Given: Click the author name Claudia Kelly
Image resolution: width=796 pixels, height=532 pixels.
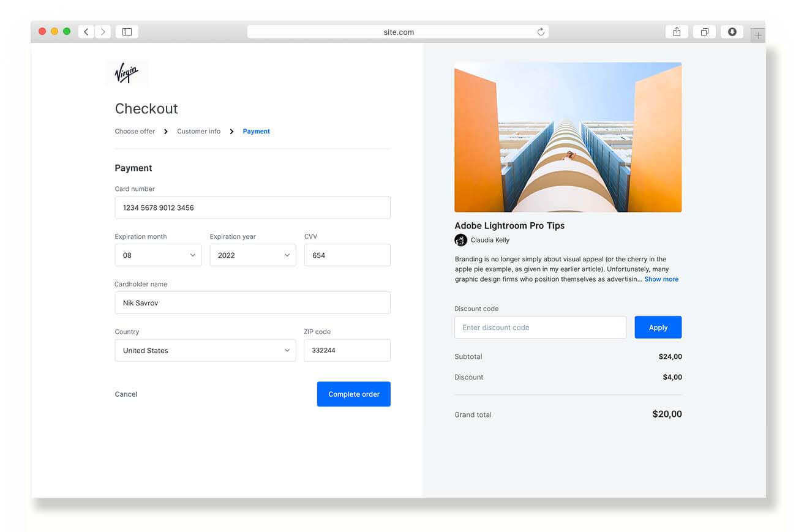Looking at the screenshot, I should 490,240.
